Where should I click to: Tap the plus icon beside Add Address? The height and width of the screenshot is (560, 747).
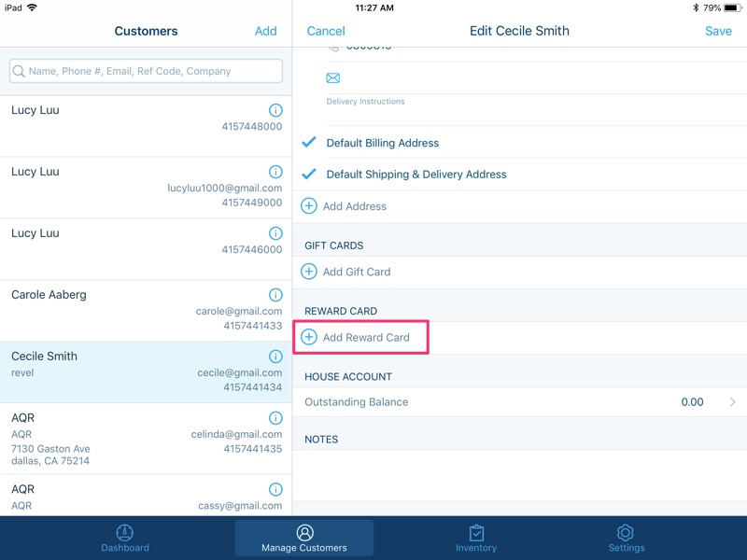pos(309,206)
